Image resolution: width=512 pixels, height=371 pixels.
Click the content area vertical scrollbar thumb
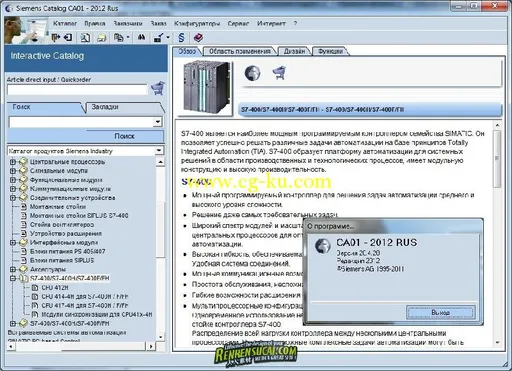pos(497,158)
